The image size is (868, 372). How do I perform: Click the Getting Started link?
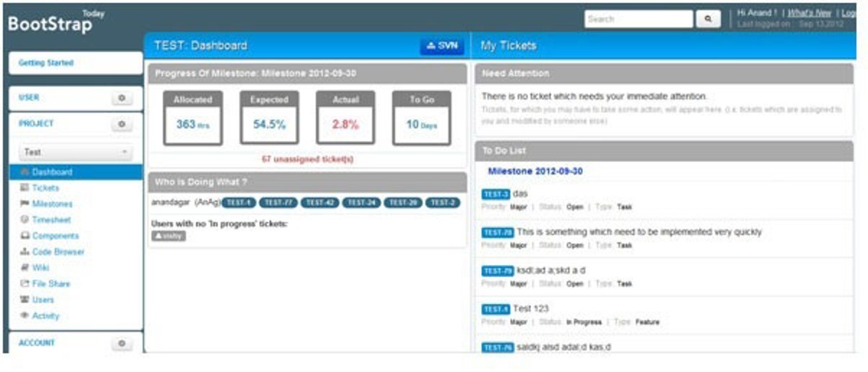coord(46,63)
